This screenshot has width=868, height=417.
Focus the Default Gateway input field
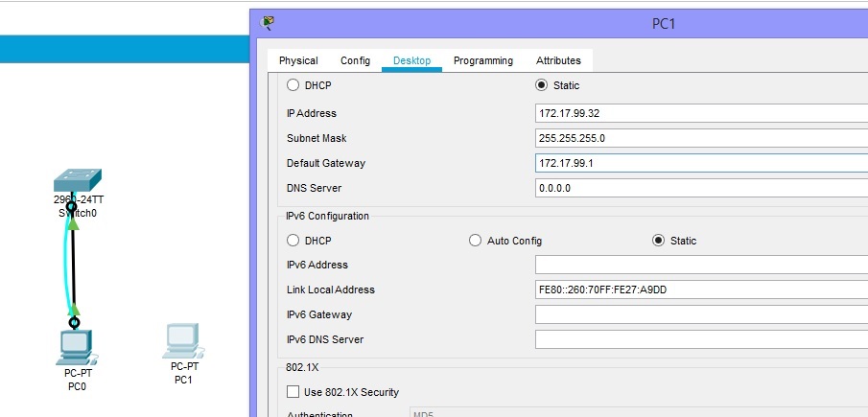click(x=700, y=163)
